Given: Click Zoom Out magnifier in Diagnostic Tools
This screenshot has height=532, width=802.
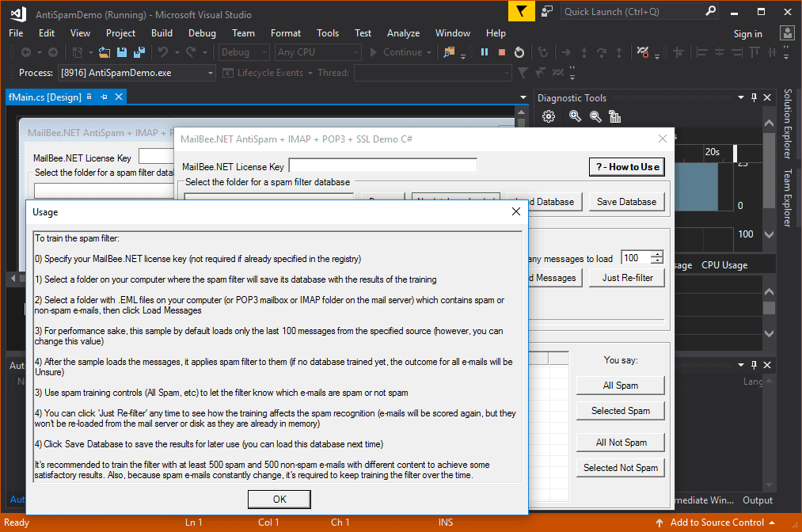Looking at the screenshot, I should (595, 116).
